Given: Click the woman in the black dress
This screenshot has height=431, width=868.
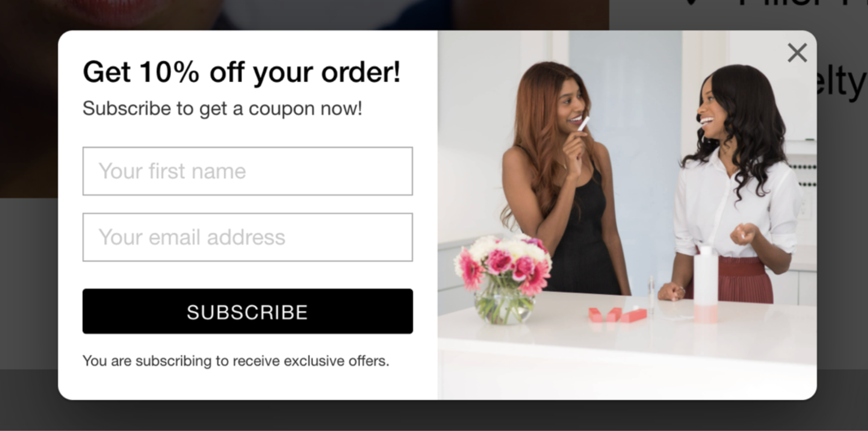Looking at the screenshot, I should point(564,182).
